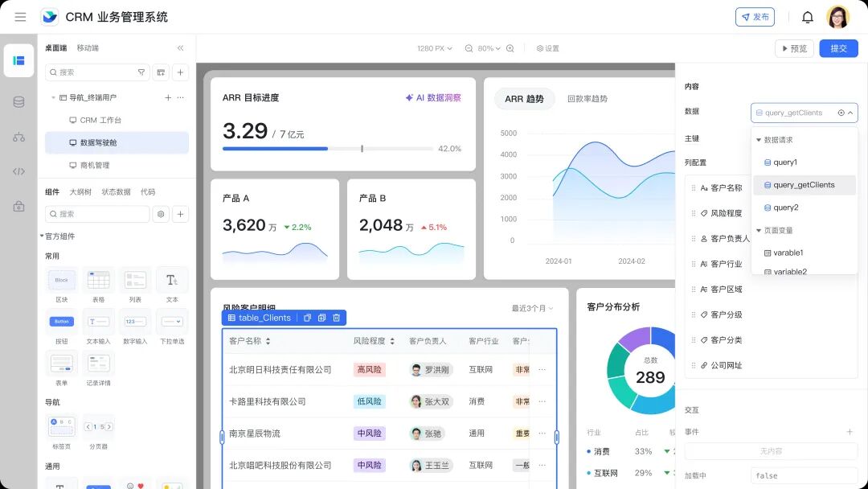Viewport: 868px width, 489px height.
Task: Select the 标签页 tabs component
Action: (61, 432)
